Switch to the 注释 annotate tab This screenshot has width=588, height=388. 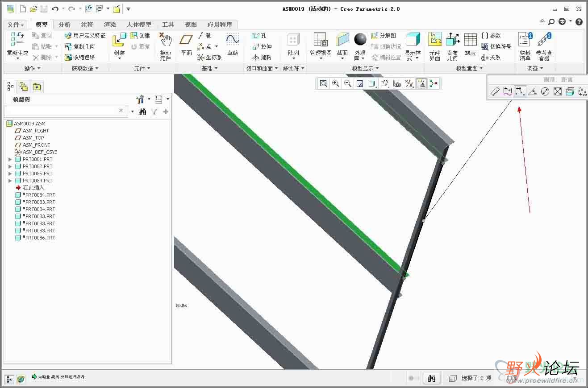87,25
